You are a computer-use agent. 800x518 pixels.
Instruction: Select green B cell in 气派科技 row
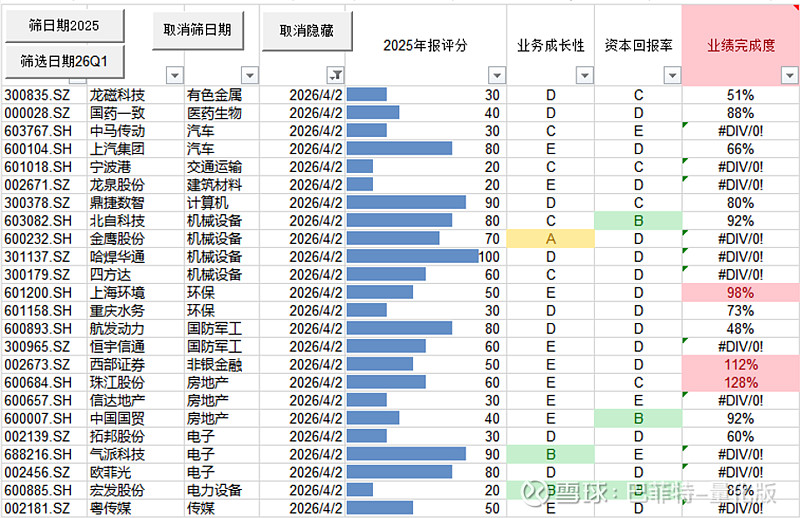click(x=551, y=455)
